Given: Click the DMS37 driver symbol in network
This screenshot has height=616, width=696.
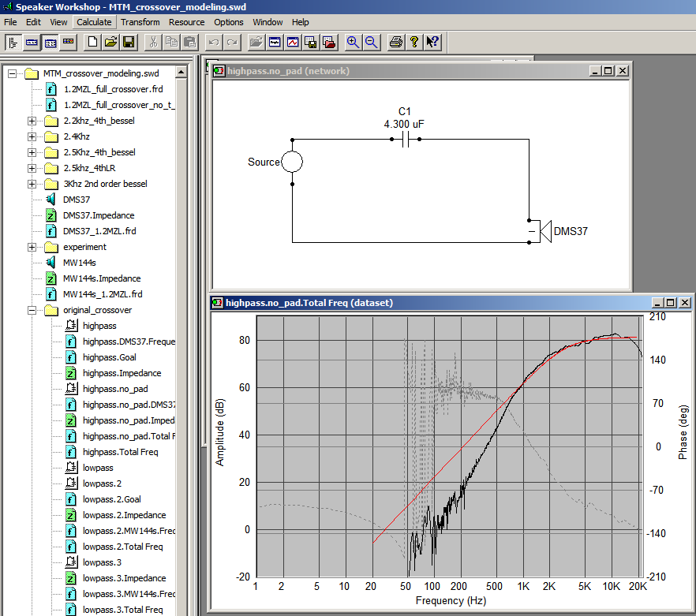Looking at the screenshot, I should point(541,231).
